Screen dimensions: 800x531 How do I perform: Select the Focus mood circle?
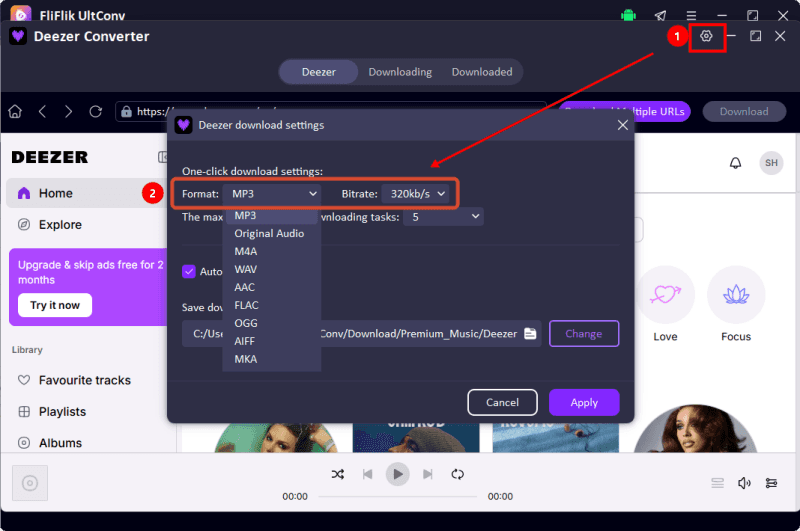click(736, 295)
